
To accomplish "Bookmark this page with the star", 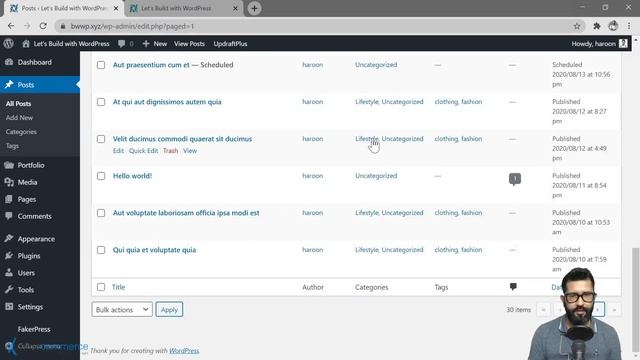I will [577, 26].
